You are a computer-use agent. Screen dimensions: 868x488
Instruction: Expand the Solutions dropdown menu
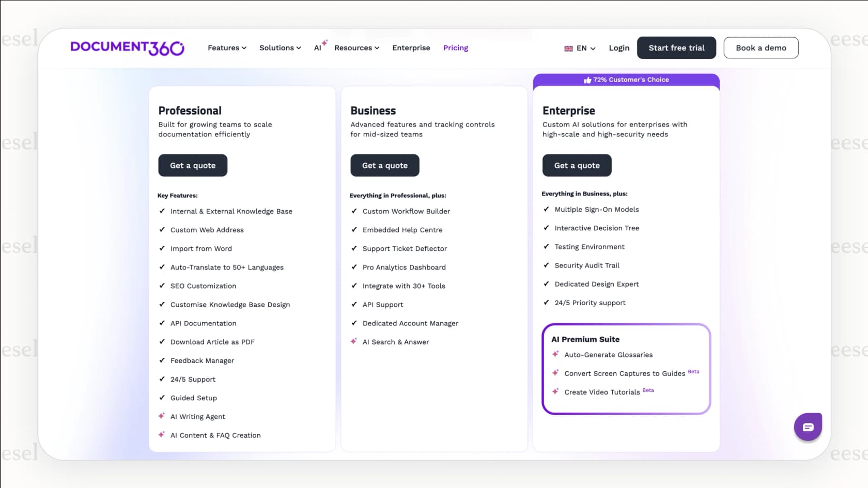(280, 48)
